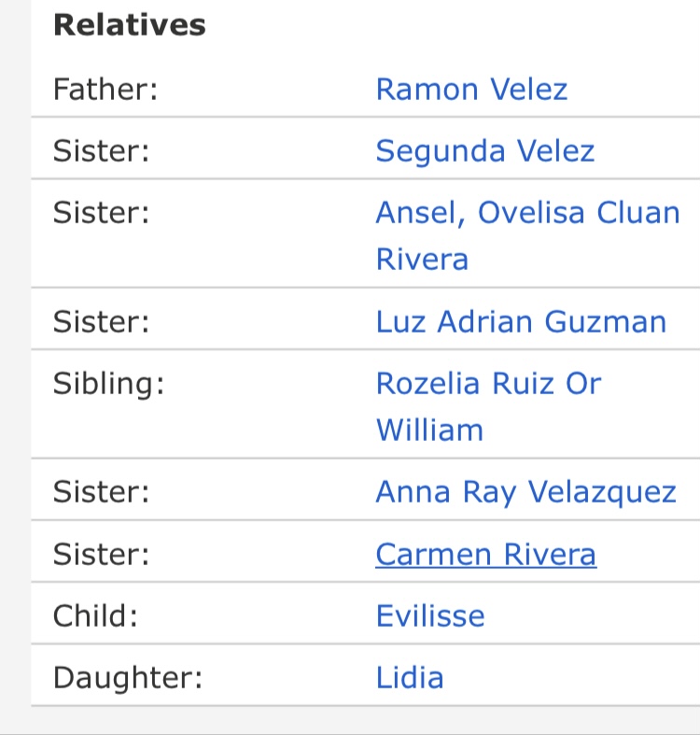Visit the Anna Ray Velazquez link
This screenshot has width=700, height=735.
525,492
